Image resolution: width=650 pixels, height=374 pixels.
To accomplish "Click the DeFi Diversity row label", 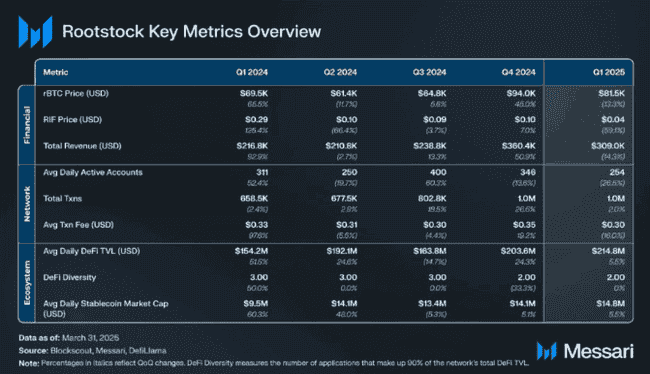I will point(70,277).
